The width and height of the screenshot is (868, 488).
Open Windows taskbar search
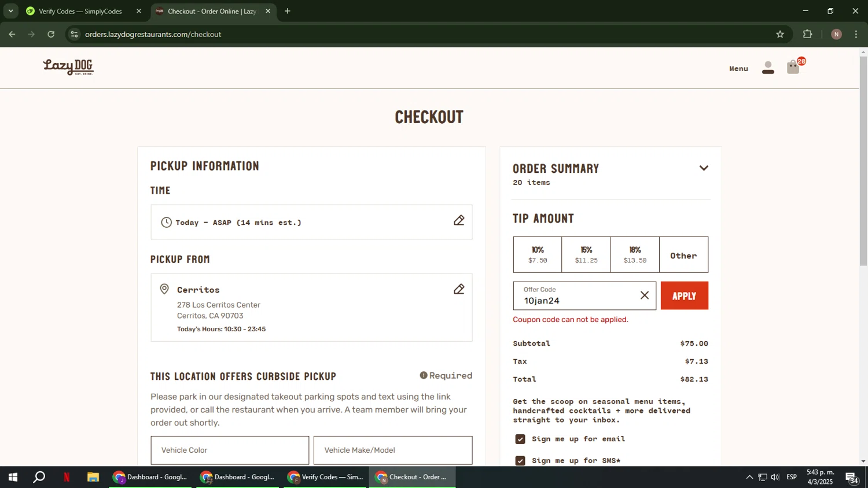click(39, 477)
